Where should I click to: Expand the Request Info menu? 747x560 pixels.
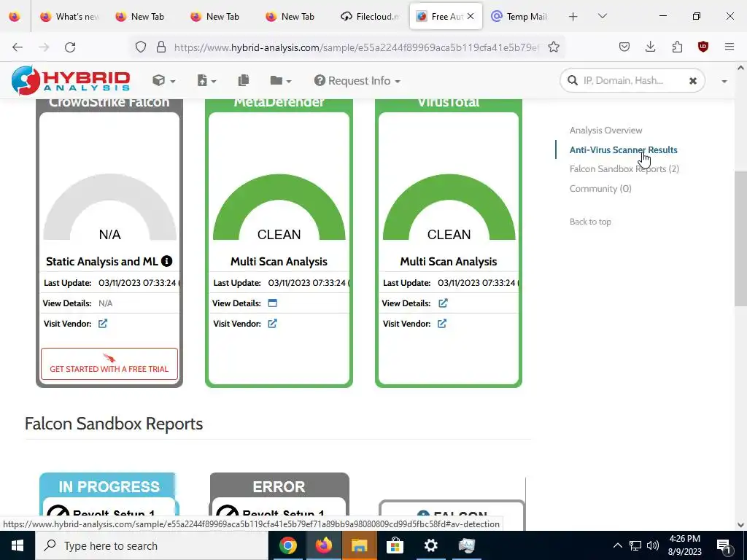coord(357,80)
